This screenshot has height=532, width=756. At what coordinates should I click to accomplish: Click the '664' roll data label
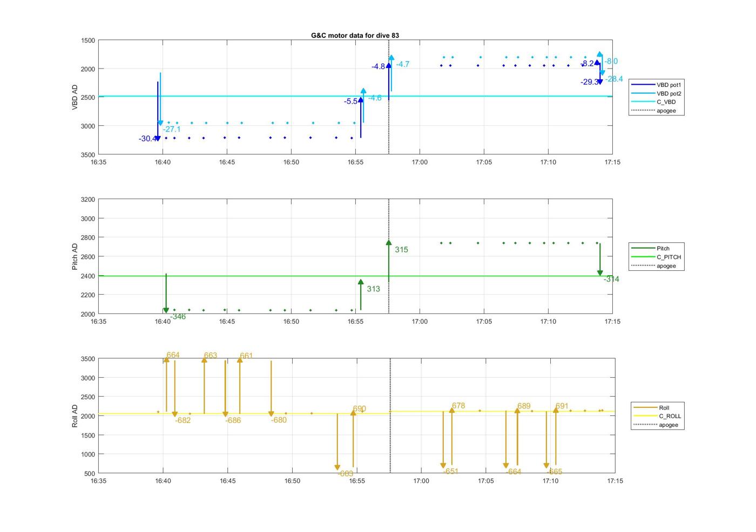tap(173, 355)
